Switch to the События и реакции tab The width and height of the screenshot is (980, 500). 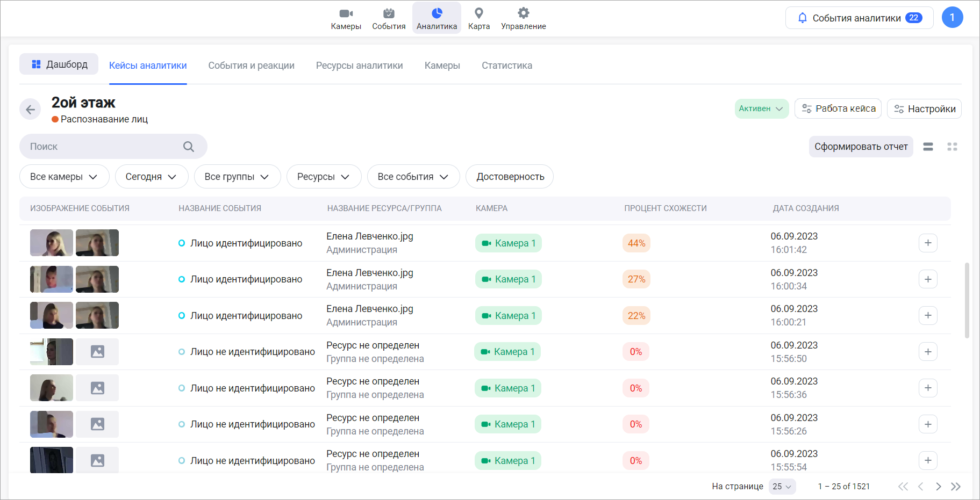[251, 66]
